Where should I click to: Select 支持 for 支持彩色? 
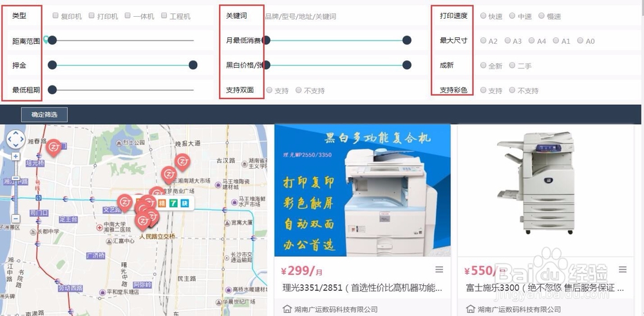click(484, 90)
